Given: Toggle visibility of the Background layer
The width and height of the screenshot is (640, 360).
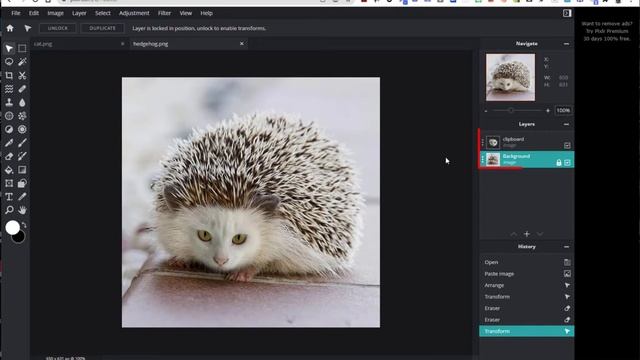Looking at the screenshot, I should [567, 162].
